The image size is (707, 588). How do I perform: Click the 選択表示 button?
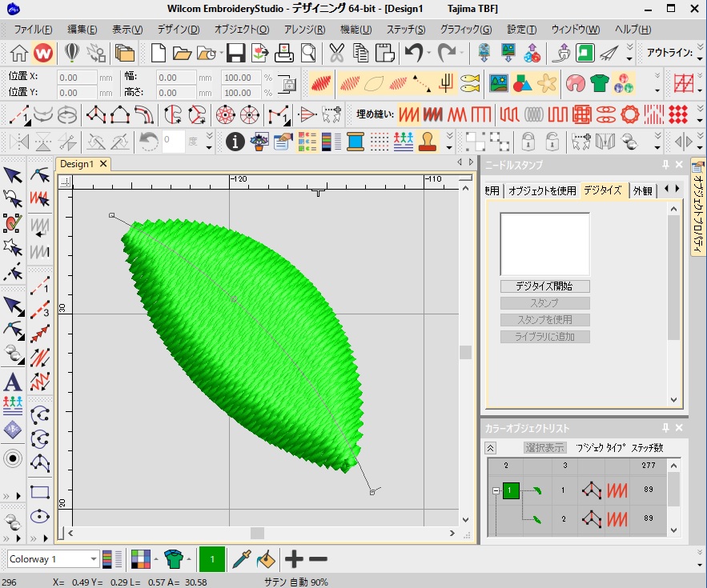click(x=545, y=448)
